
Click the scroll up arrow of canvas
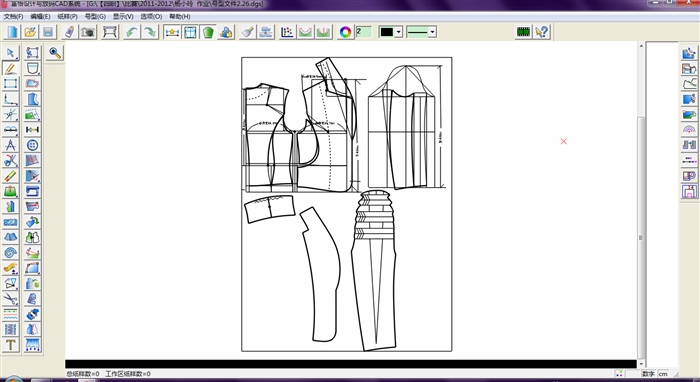point(641,46)
